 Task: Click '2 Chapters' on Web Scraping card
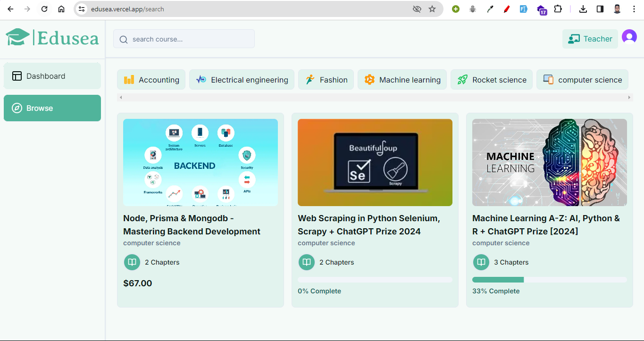pos(337,262)
